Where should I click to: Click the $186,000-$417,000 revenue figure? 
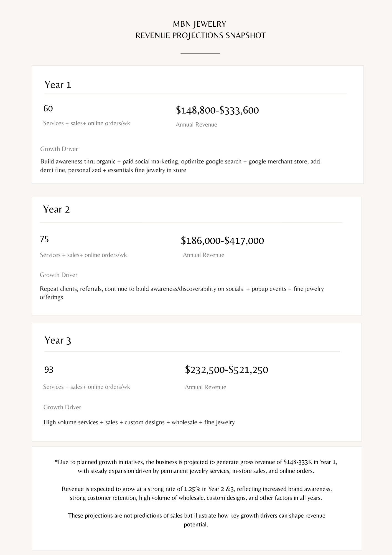[x=222, y=241]
